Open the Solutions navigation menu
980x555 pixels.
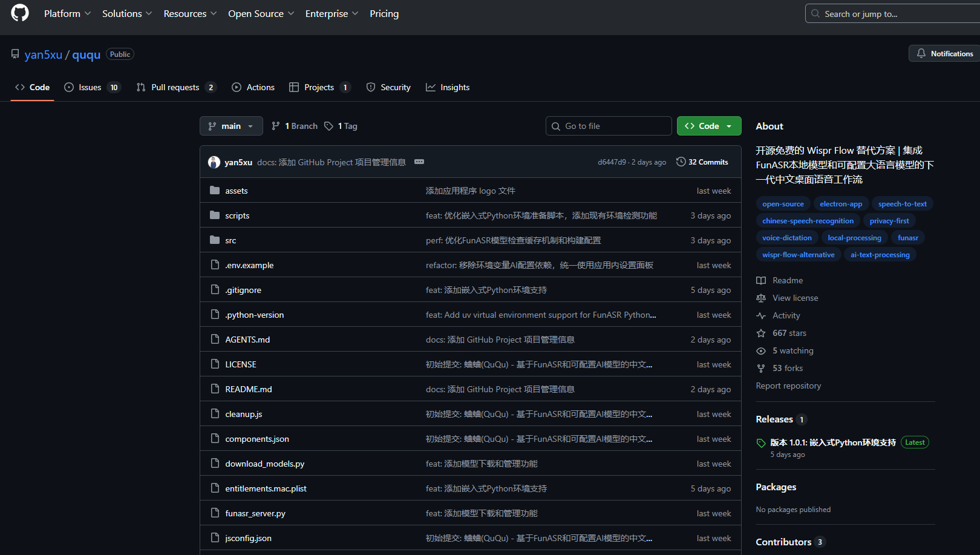(x=126, y=13)
